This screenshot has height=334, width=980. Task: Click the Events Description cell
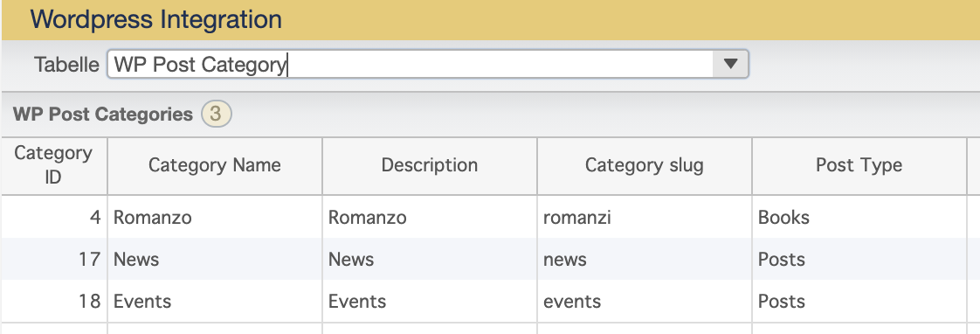pyautogui.click(x=430, y=301)
